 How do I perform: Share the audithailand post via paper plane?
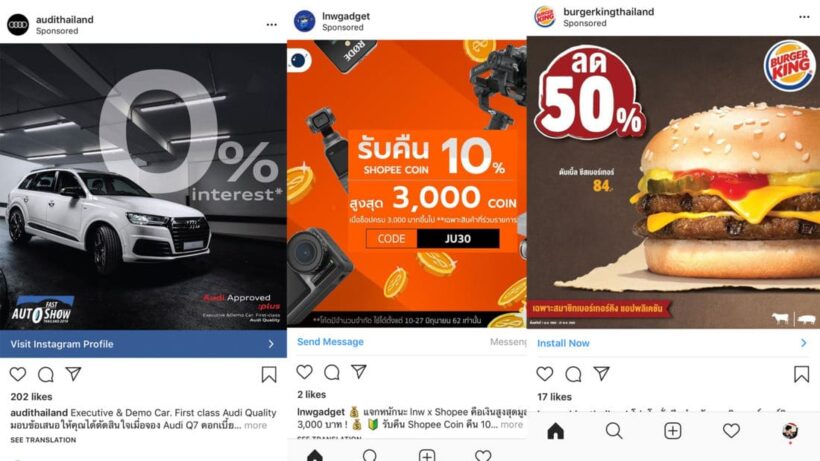click(73, 373)
